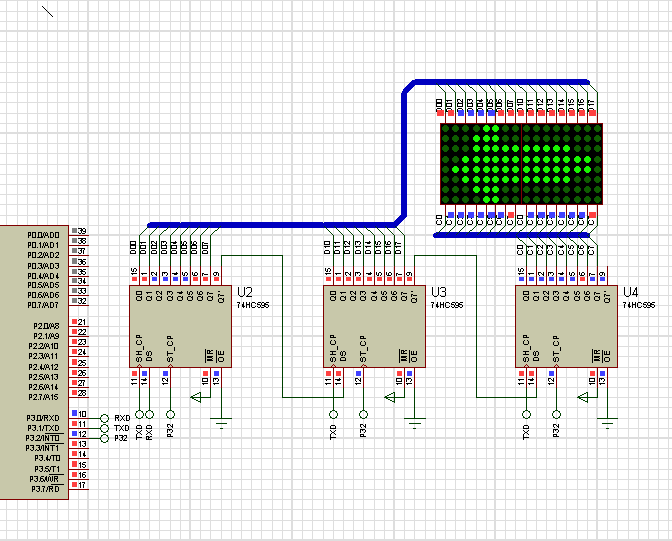Select the RXD terminal beside microcontroller pin 10
The height and width of the screenshot is (541, 672).
coord(105,418)
